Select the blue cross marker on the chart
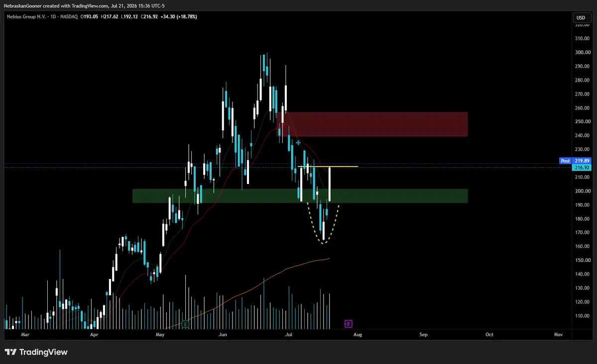Viewport: 597px width, 364px height. [298, 143]
